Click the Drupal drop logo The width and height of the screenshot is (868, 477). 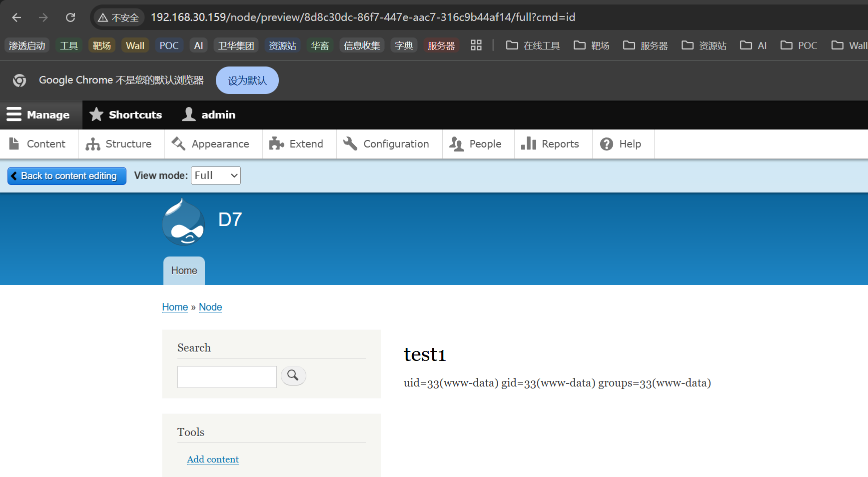[x=183, y=222]
